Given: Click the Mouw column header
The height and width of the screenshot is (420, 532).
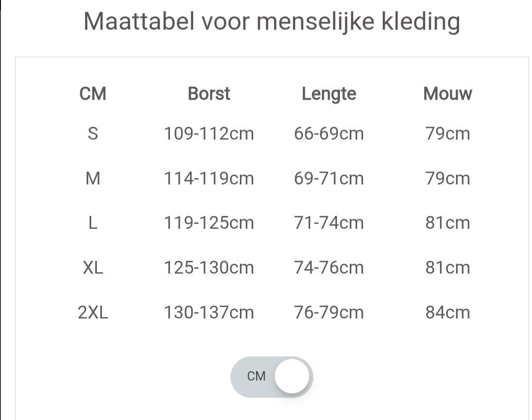Looking at the screenshot, I should [447, 94].
